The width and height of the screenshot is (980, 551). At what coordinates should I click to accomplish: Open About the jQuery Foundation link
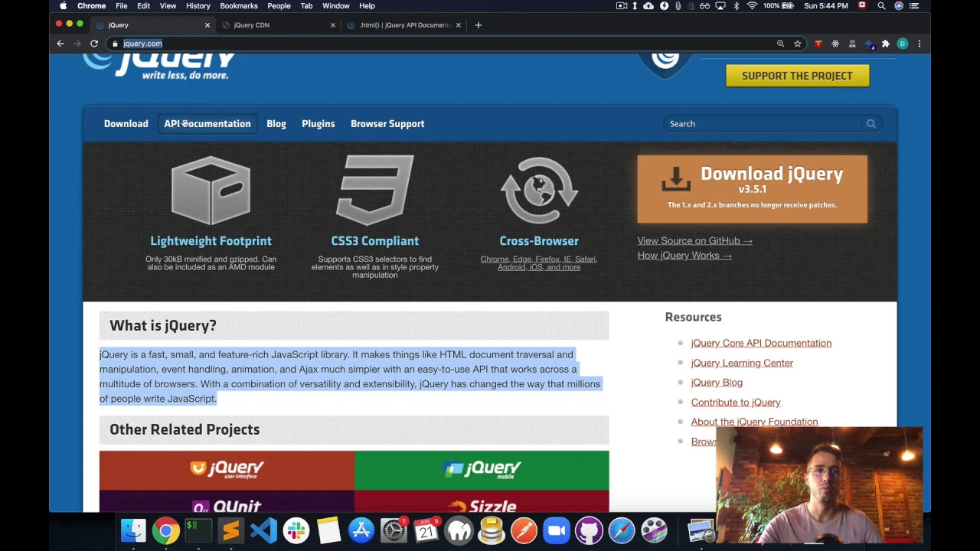tap(754, 422)
